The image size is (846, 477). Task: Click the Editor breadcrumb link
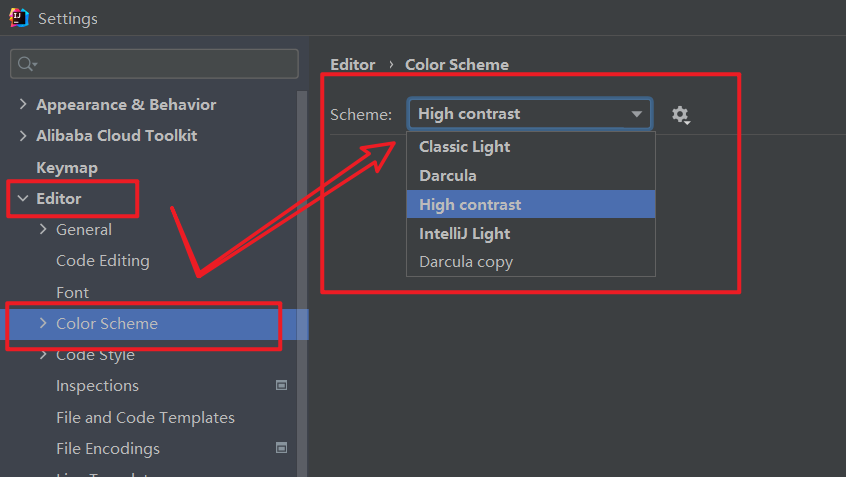pos(352,64)
